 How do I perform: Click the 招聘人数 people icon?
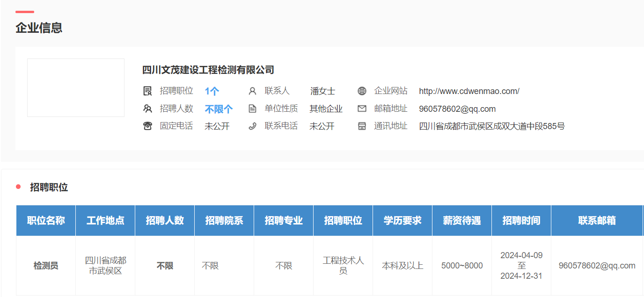point(147,109)
